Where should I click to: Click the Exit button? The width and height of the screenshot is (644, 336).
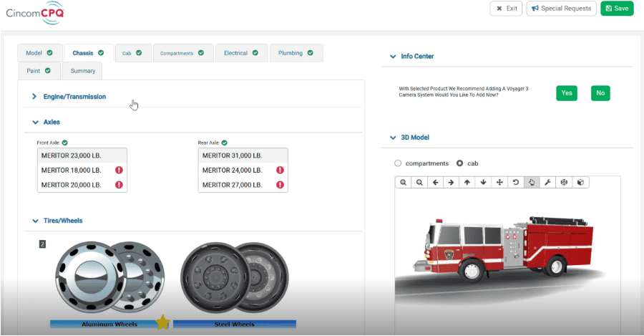506,9
